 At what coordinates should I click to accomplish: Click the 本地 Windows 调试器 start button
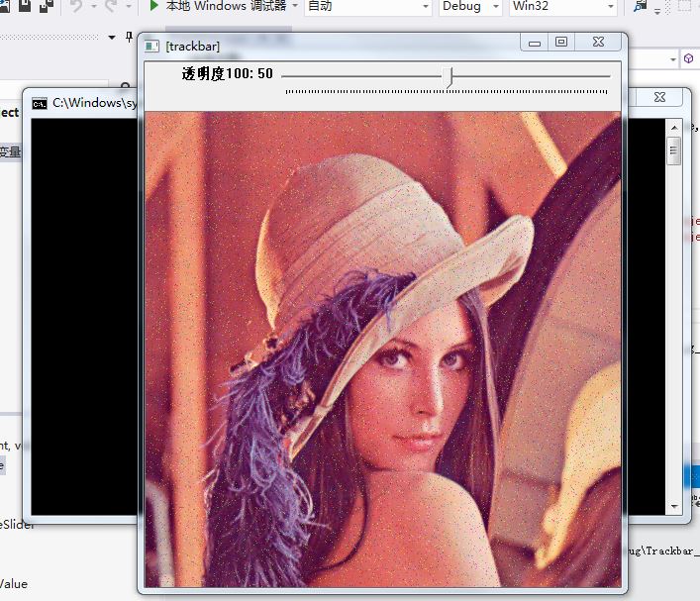click(x=225, y=6)
